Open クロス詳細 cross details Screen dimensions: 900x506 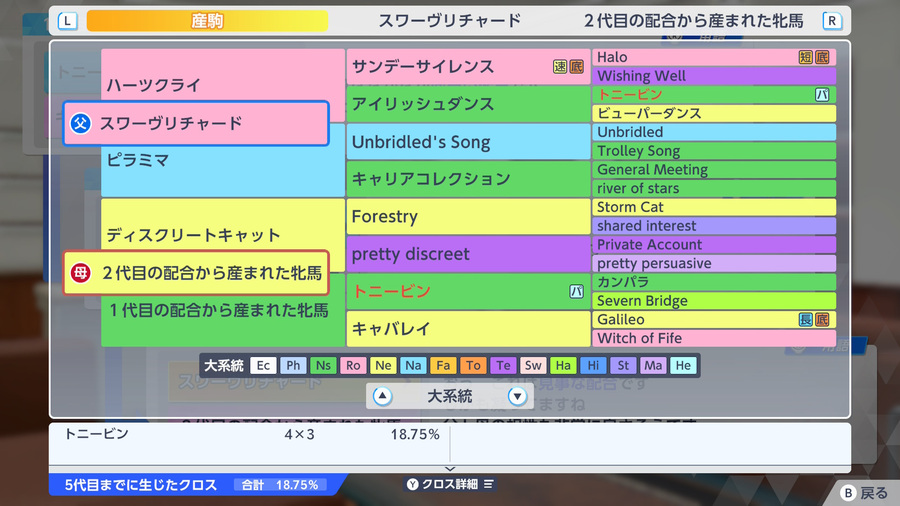tap(451, 484)
